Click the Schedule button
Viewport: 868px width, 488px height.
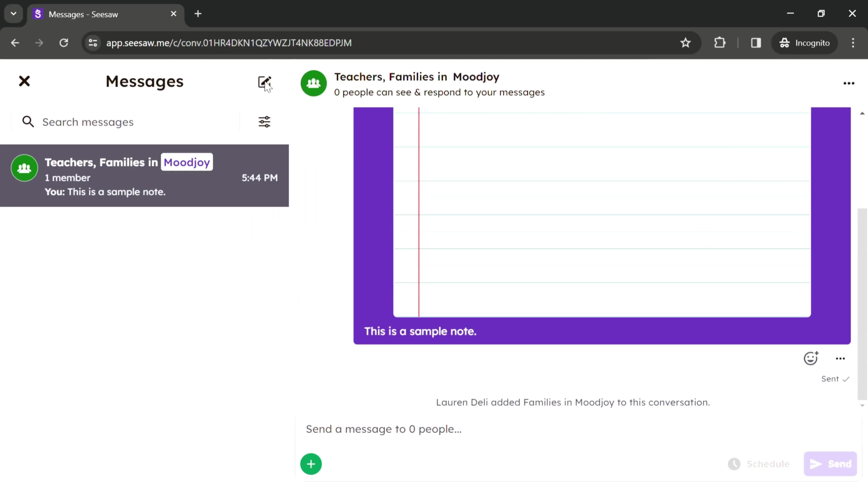click(759, 464)
